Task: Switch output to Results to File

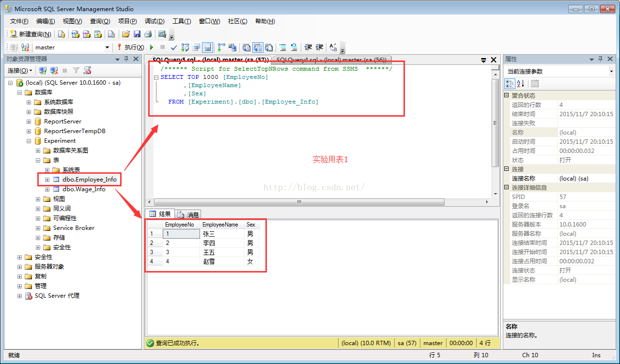Action: 269,47
